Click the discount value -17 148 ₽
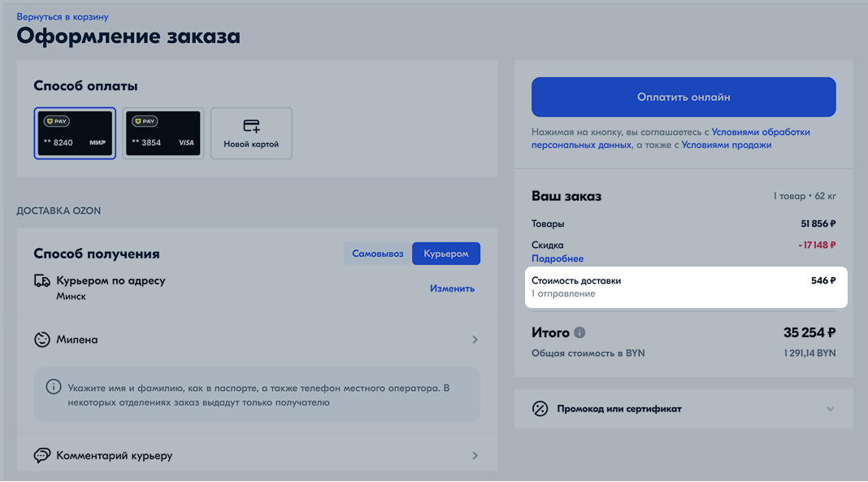 [x=817, y=245]
